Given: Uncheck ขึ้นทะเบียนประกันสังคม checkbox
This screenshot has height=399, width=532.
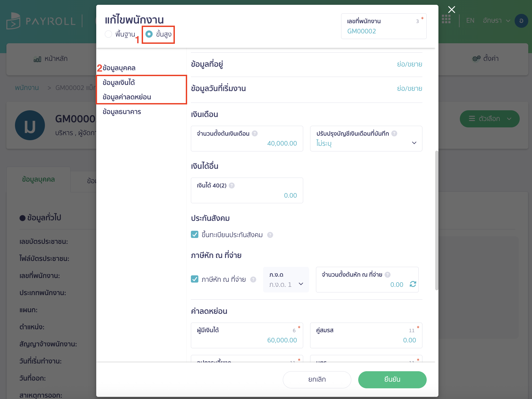Looking at the screenshot, I should [195, 234].
